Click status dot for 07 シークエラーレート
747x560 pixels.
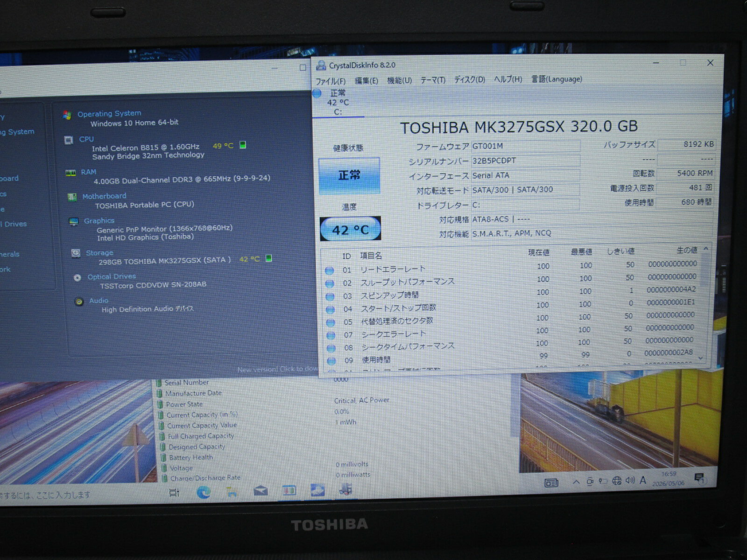click(331, 335)
